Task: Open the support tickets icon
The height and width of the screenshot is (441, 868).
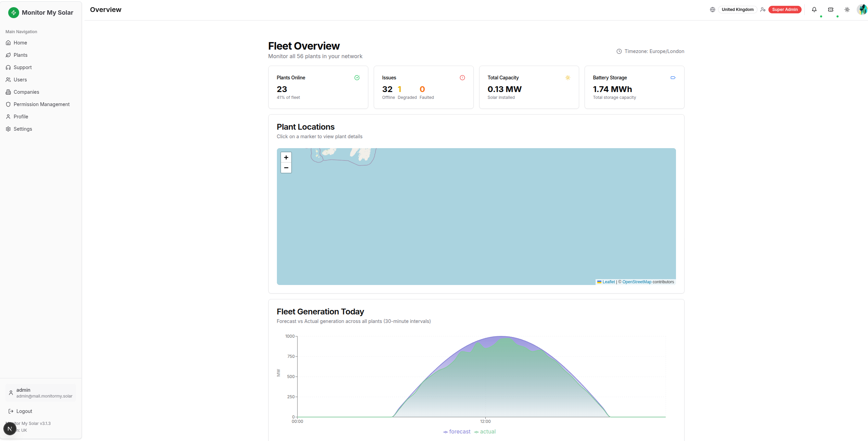Action: click(x=831, y=10)
